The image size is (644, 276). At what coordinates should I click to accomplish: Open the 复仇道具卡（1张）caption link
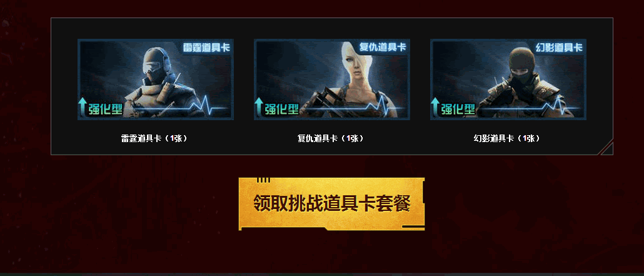pos(331,138)
